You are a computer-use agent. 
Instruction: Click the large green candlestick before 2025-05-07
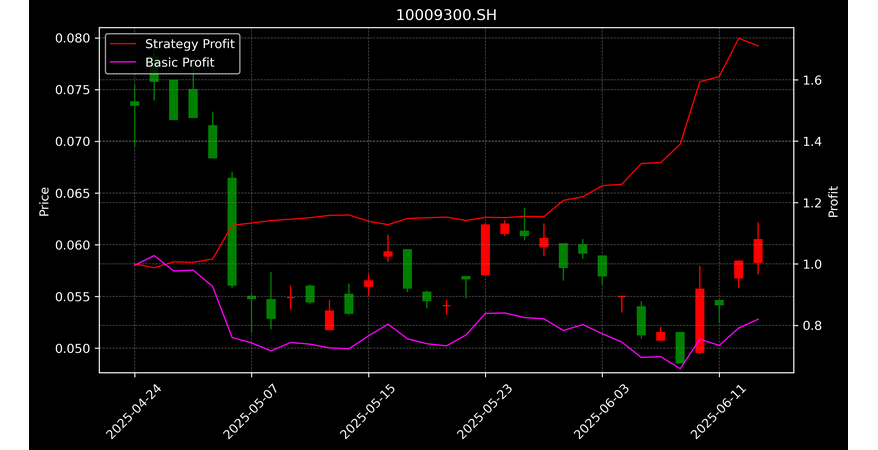[x=232, y=232]
